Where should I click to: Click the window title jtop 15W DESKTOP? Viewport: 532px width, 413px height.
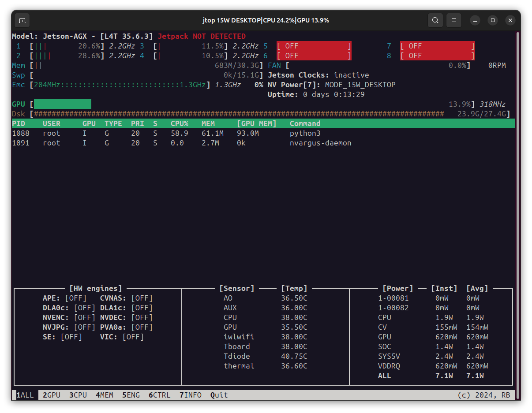(x=266, y=20)
